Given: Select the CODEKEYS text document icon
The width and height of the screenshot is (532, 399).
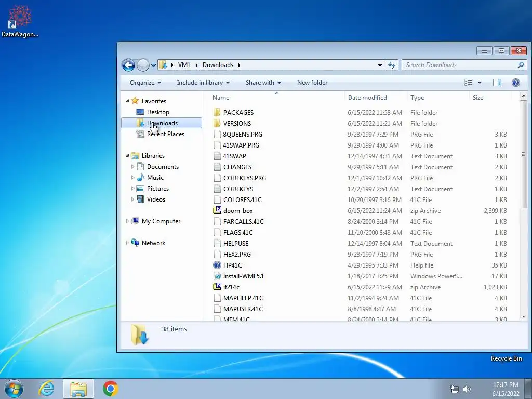Looking at the screenshot, I should 217,189.
